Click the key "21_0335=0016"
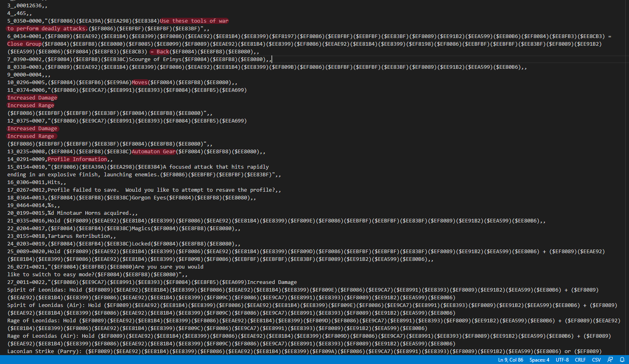 point(26,221)
